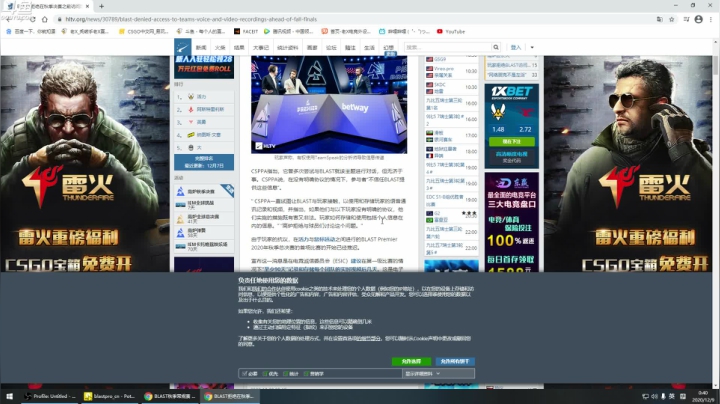Open the 论坛 forum nav item
Viewport: 720px width, 404px height.
point(331,47)
